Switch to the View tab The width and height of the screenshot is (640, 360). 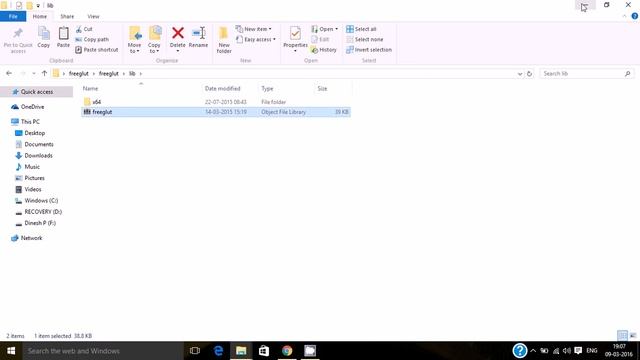pos(93,16)
